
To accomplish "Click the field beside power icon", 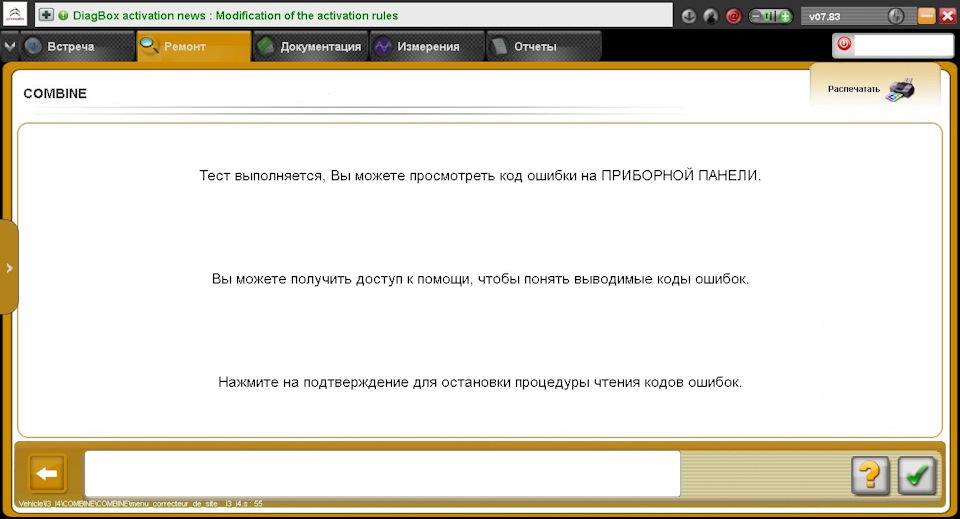I will 903,45.
